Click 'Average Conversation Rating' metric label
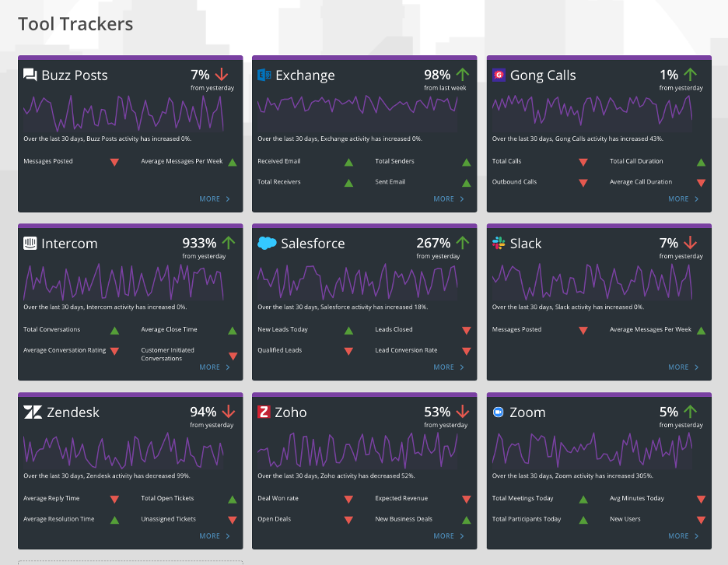 pyautogui.click(x=65, y=350)
